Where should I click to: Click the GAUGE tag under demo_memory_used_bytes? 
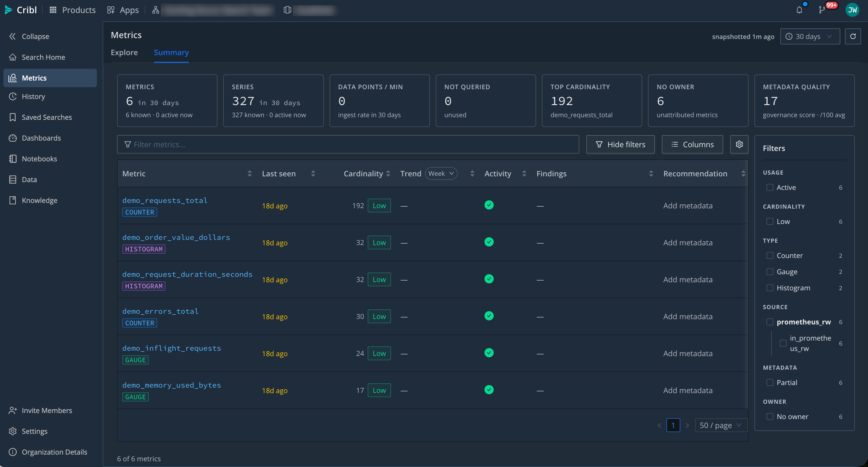135,397
